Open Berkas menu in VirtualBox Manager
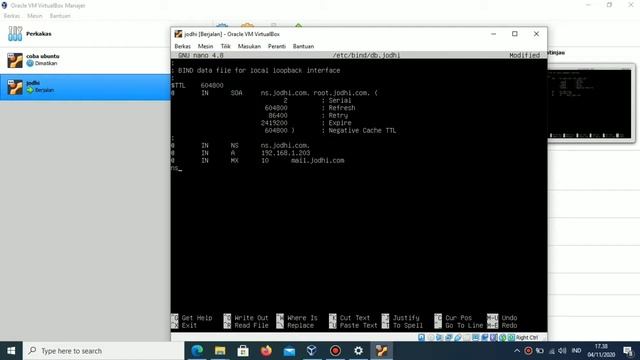 [x=12, y=16]
